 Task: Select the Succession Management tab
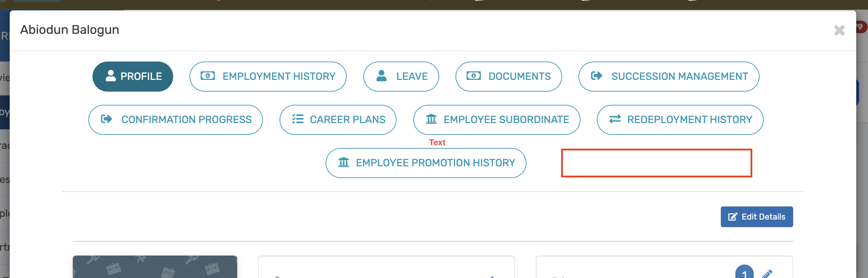click(668, 76)
